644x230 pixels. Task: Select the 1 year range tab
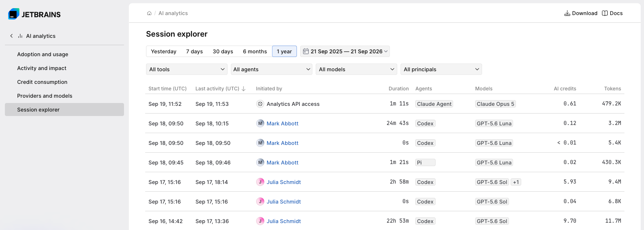[x=284, y=51]
